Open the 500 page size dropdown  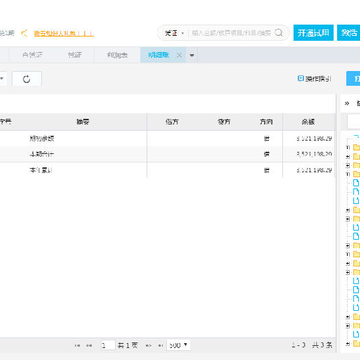pyautogui.click(x=178, y=345)
